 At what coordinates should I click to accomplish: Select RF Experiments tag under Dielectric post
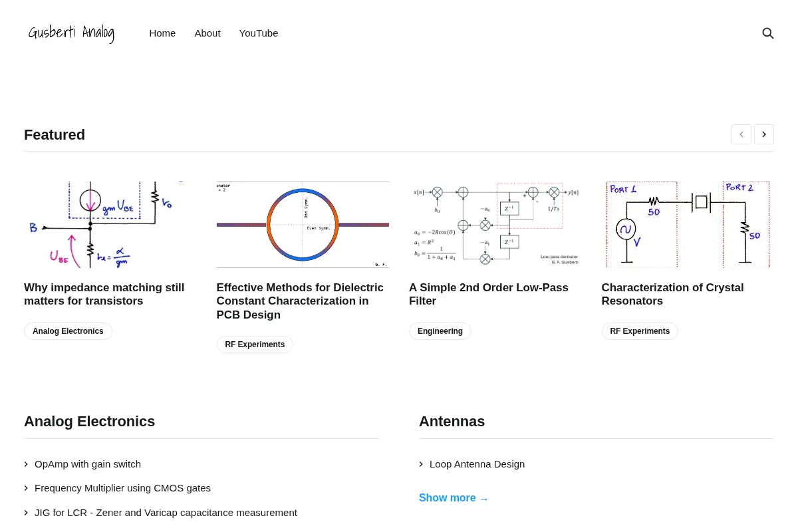[255, 344]
